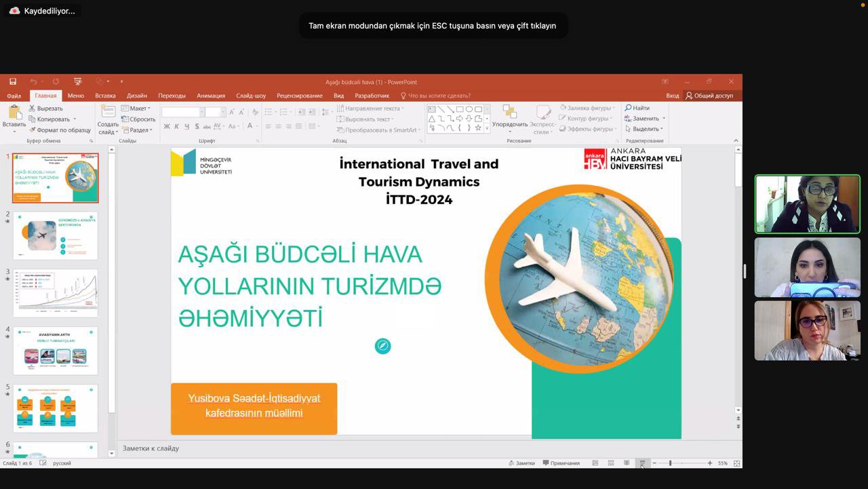Adjust the zoom slider handle
The image size is (868, 489).
point(670,463)
